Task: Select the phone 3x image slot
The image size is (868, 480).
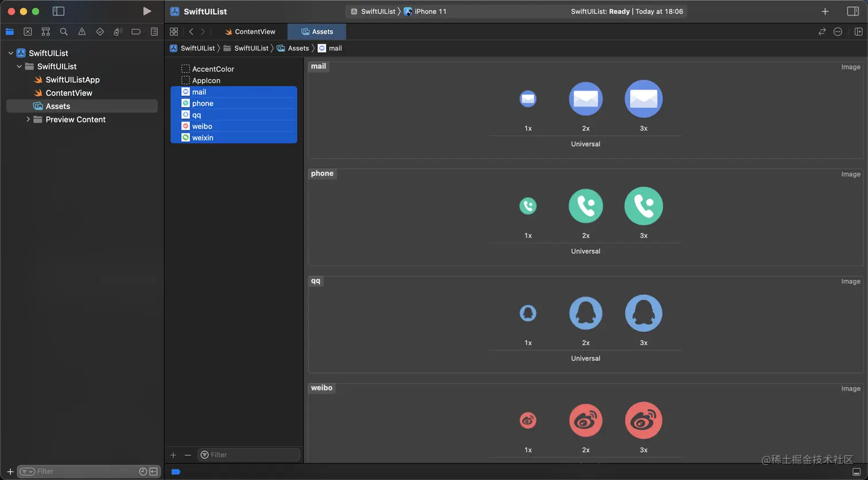Action: 644,206
